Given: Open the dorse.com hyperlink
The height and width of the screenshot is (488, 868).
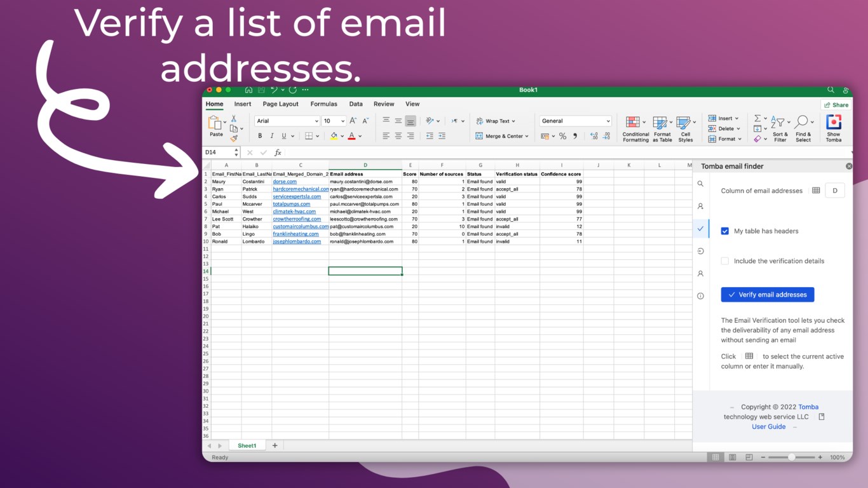Looking at the screenshot, I should pyautogui.click(x=285, y=182).
